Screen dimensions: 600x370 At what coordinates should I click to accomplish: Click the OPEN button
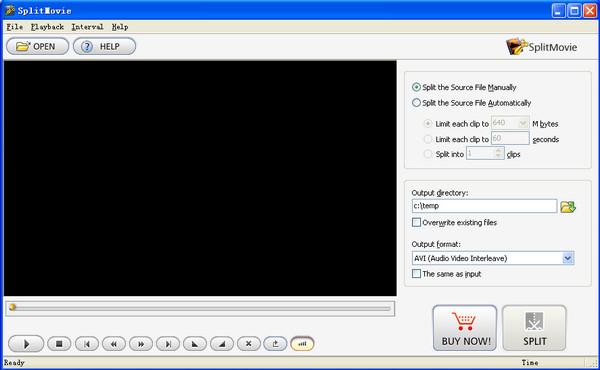pyautogui.click(x=38, y=46)
